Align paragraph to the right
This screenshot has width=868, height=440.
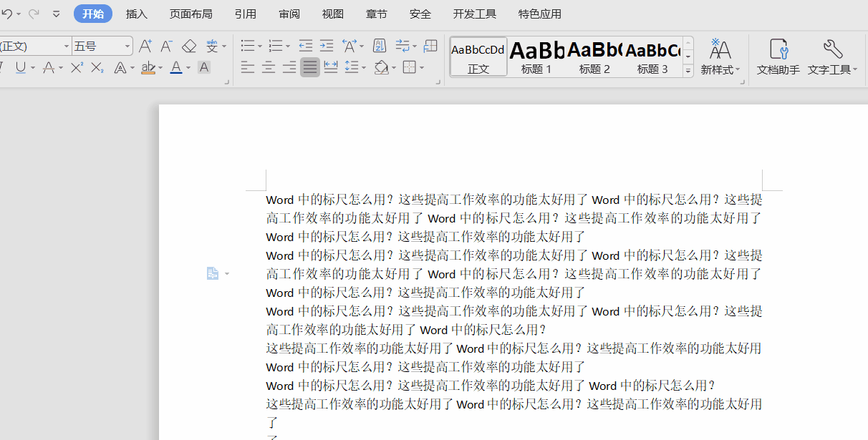pos(289,67)
